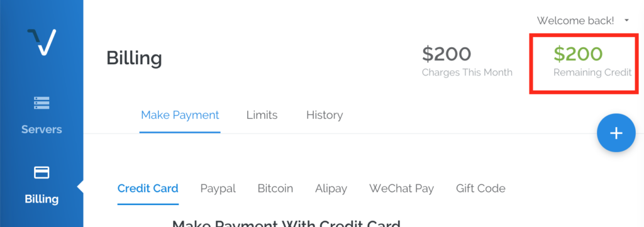The width and height of the screenshot is (644, 227).
Task: Select the Billing card icon
Action: coord(42,172)
